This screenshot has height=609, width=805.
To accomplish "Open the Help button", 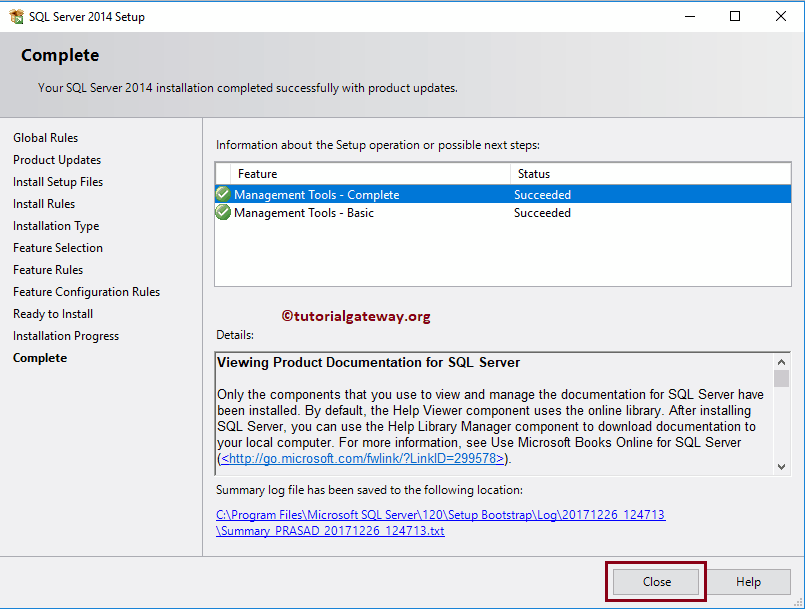I will (748, 582).
